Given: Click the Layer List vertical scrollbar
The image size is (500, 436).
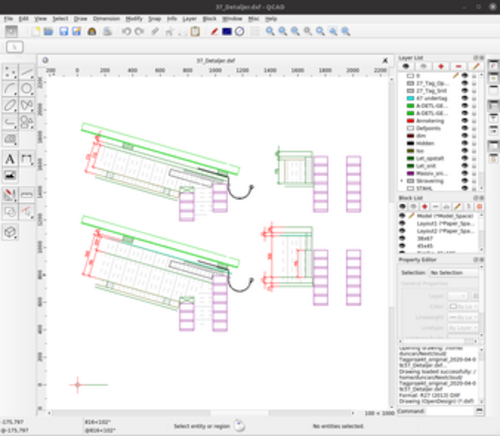Looking at the screenshot, I should tap(481, 132).
